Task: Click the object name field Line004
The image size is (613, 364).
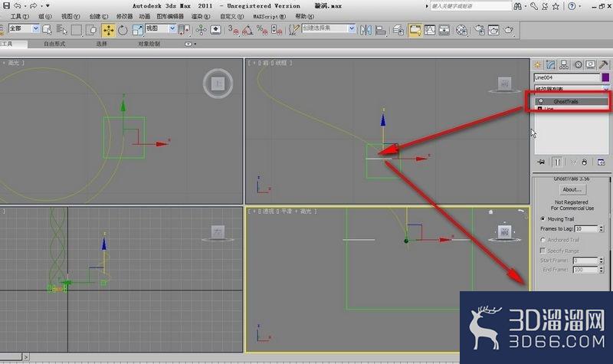Action: [x=567, y=77]
